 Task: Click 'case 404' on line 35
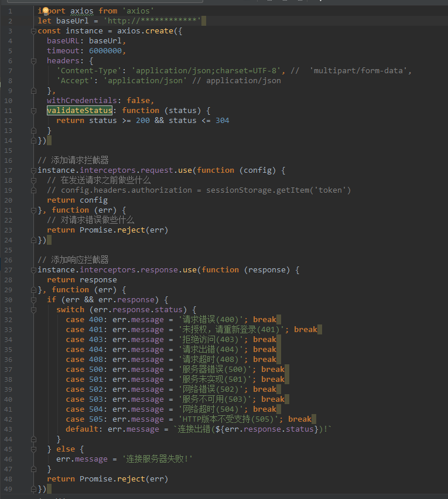(84, 350)
